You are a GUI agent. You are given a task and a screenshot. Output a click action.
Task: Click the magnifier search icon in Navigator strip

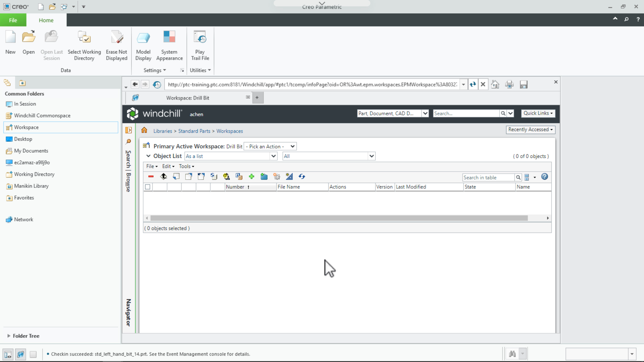pyautogui.click(x=128, y=142)
